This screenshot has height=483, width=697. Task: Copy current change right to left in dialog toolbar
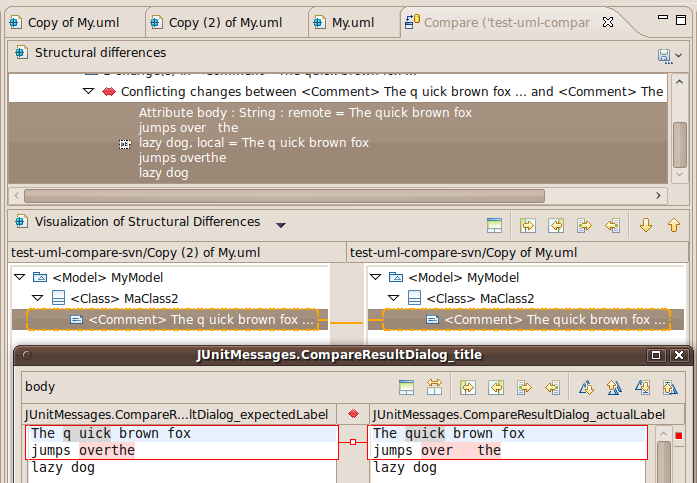(553, 387)
